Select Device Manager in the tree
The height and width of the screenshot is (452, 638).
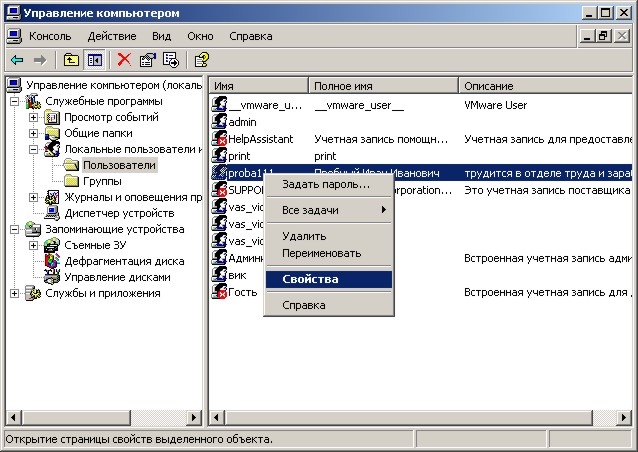[118, 213]
